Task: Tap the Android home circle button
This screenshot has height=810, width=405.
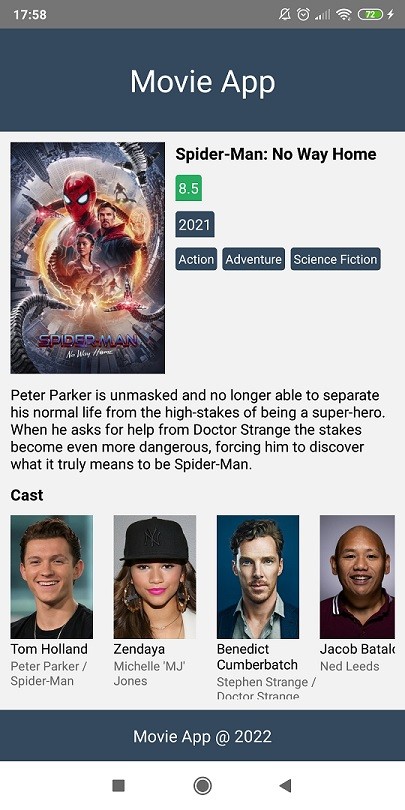Action: click(202, 786)
